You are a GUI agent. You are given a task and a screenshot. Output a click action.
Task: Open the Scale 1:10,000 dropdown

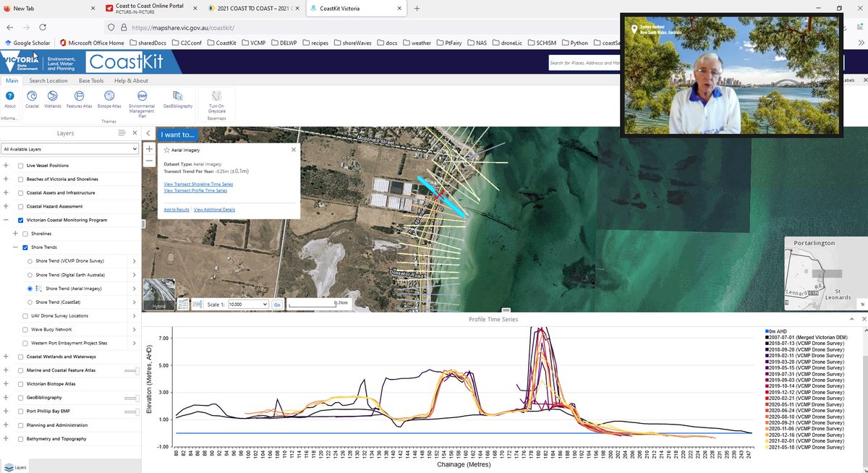247,305
